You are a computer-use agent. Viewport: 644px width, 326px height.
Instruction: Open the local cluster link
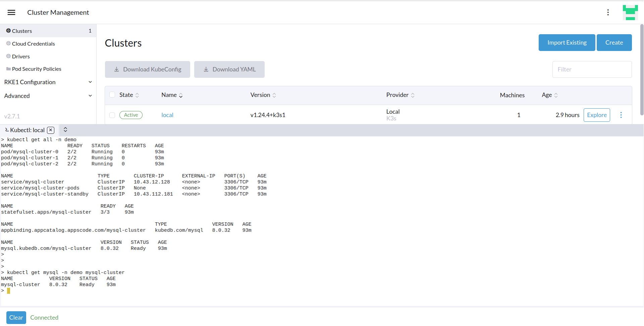pos(167,115)
